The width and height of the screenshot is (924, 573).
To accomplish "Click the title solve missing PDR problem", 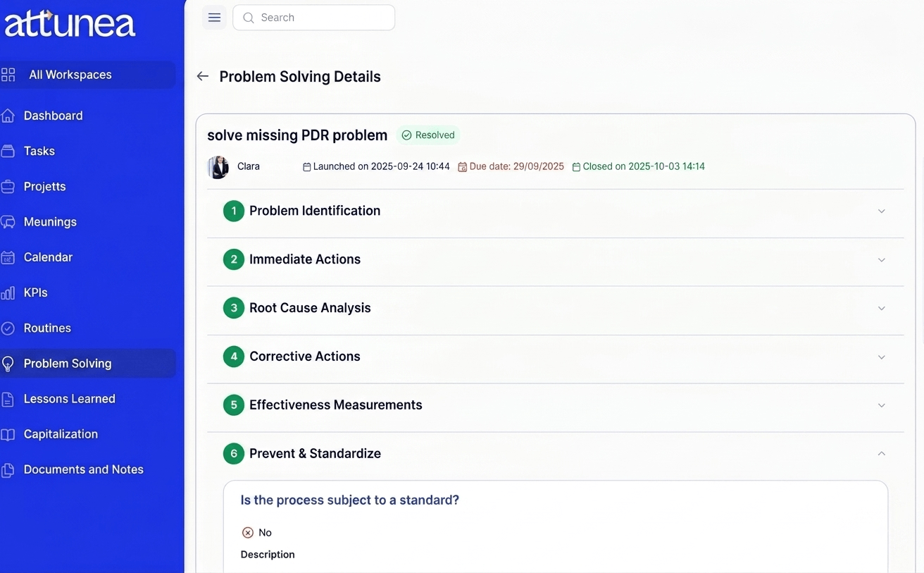I will click(x=297, y=135).
